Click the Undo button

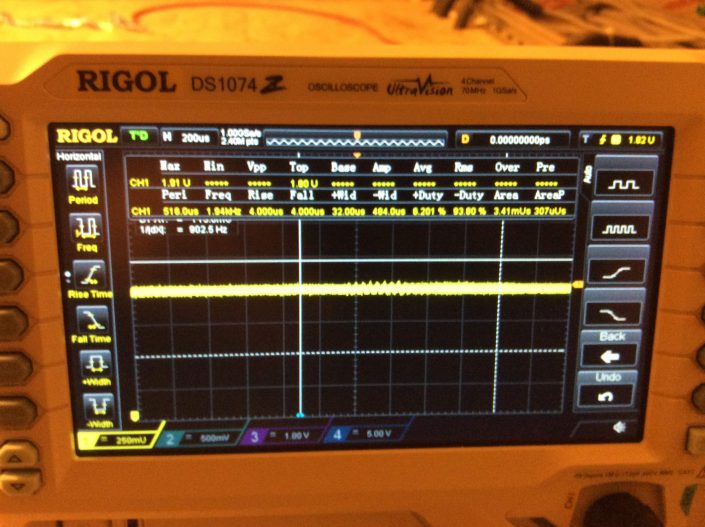tap(606, 396)
